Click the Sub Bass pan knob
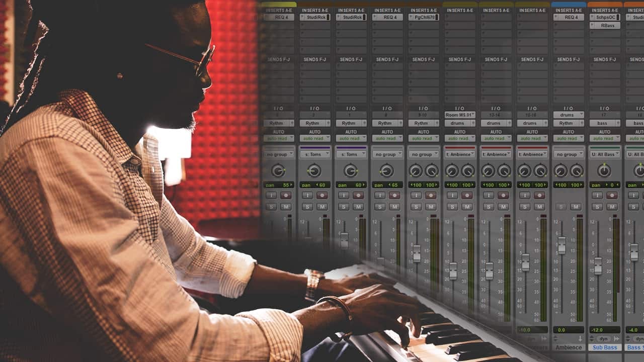Viewport: 644px width, 362px height. (x=604, y=171)
